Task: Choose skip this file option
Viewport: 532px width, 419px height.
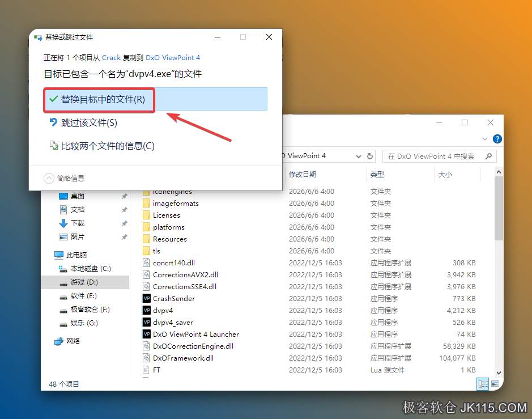Action: (83, 122)
